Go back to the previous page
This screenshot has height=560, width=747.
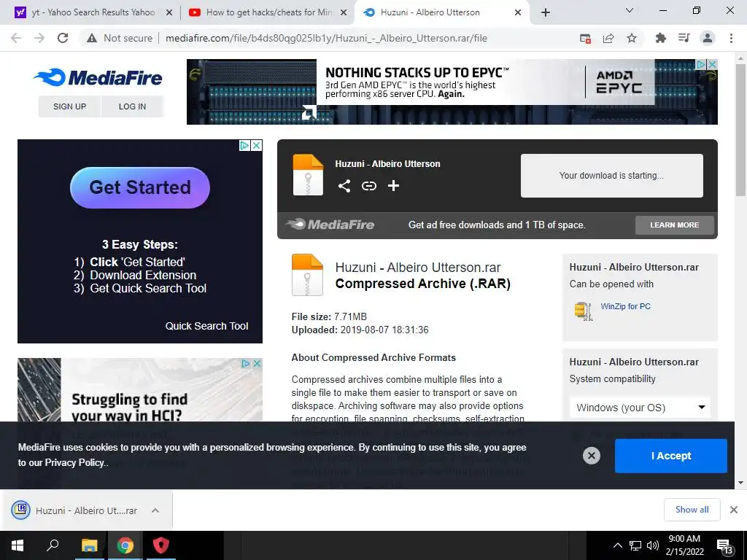16,38
